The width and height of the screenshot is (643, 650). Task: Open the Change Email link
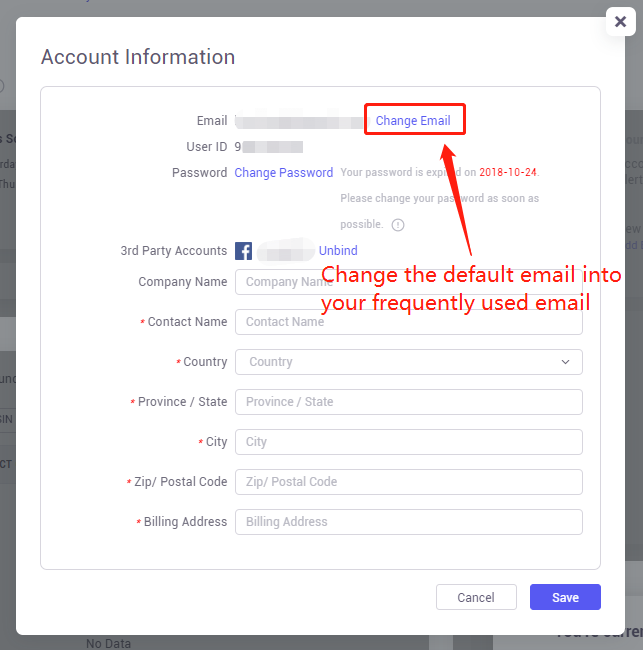[413, 120]
